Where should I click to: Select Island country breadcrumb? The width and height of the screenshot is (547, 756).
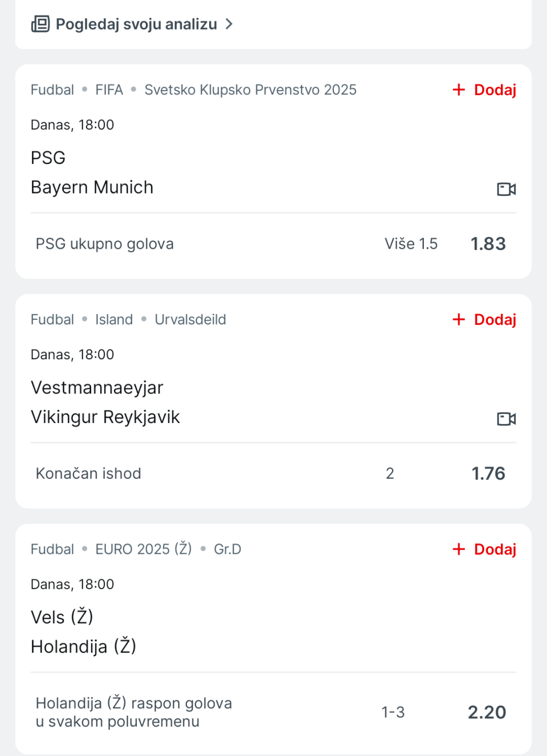[x=114, y=319]
